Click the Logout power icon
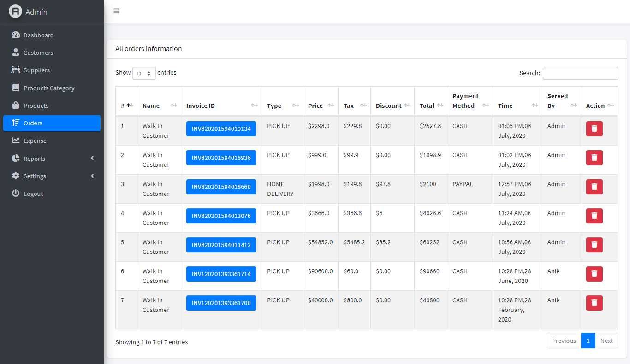Screen dimensions: 630x364 pos(16,194)
